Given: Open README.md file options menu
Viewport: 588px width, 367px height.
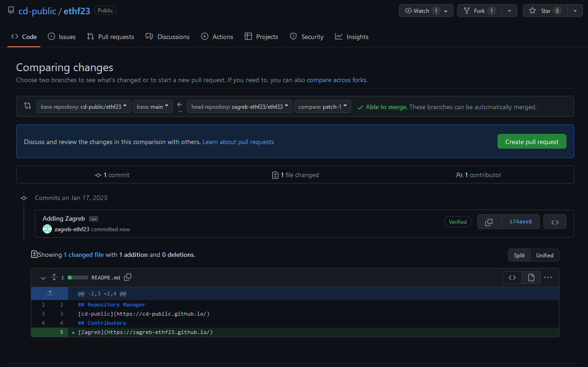Looking at the screenshot, I should [x=548, y=278].
